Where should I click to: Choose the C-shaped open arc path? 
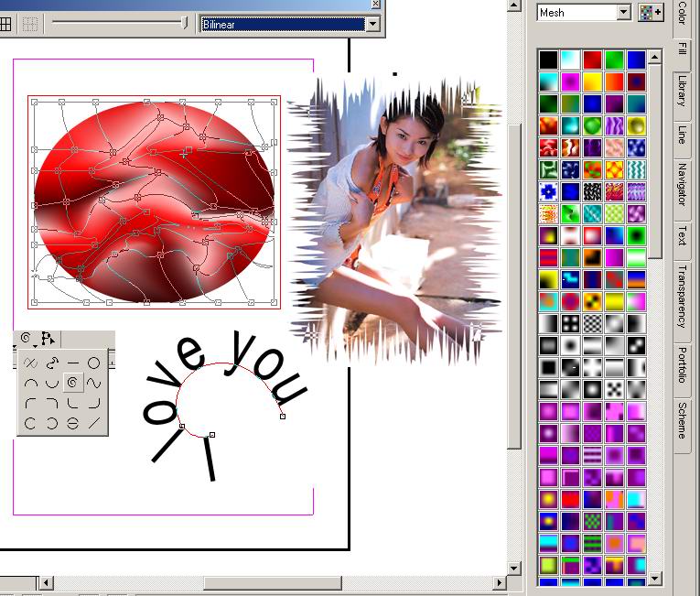point(31,423)
